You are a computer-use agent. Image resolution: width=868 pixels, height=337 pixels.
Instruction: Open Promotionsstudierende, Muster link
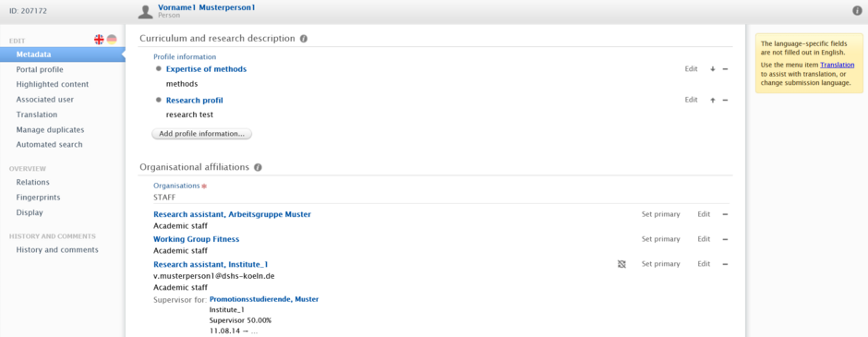click(264, 299)
